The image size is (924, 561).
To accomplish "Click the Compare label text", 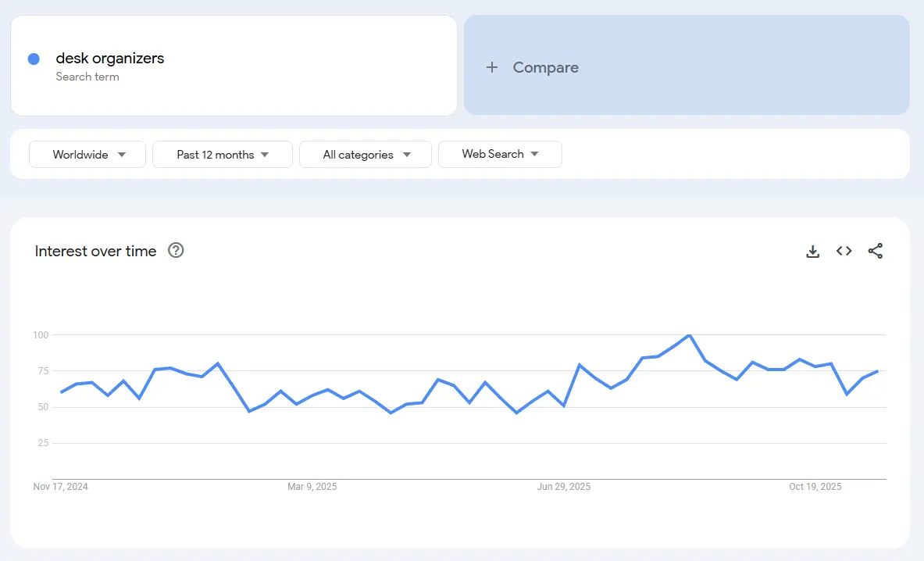I will [545, 68].
